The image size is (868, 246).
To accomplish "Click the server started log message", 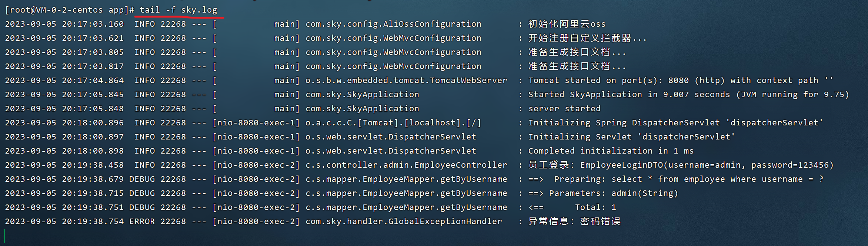I will pyautogui.click(x=564, y=109).
